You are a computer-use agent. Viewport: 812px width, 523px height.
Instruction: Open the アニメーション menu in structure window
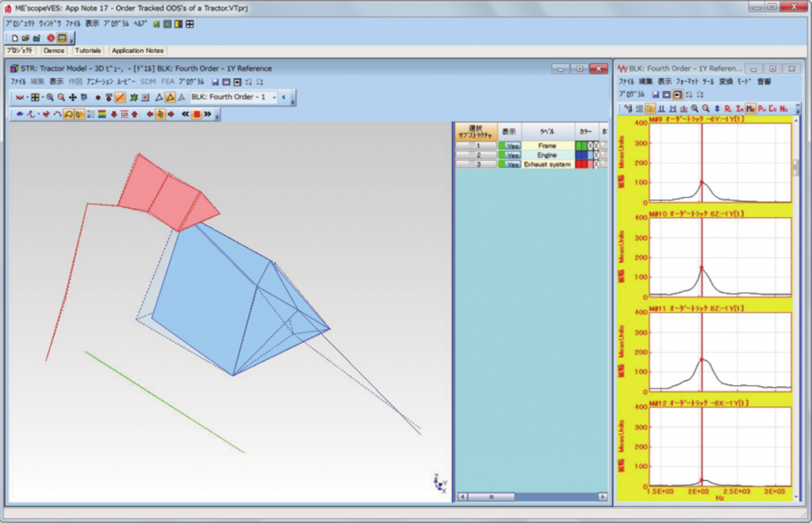click(99, 81)
